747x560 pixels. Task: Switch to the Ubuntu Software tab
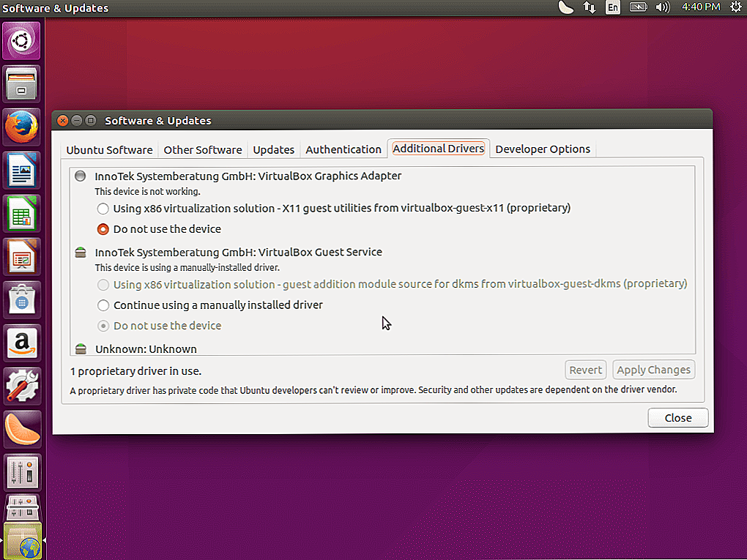pyautogui.click(x=110, y=149)
